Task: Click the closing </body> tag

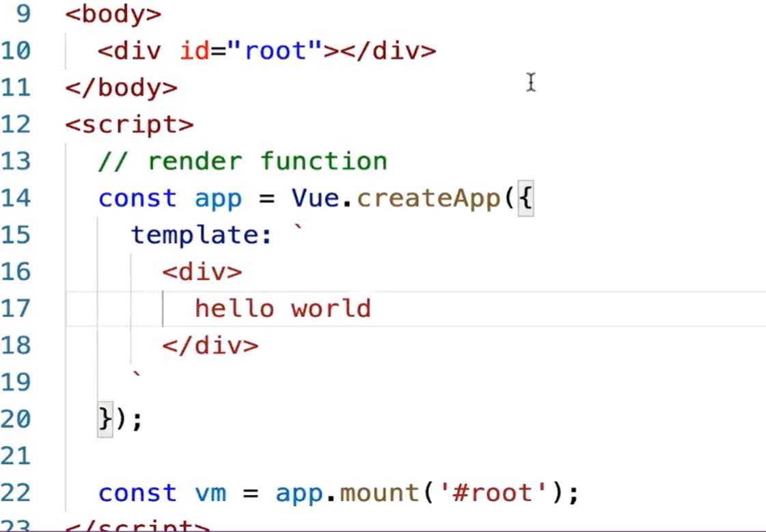Action: coord(121,88)
